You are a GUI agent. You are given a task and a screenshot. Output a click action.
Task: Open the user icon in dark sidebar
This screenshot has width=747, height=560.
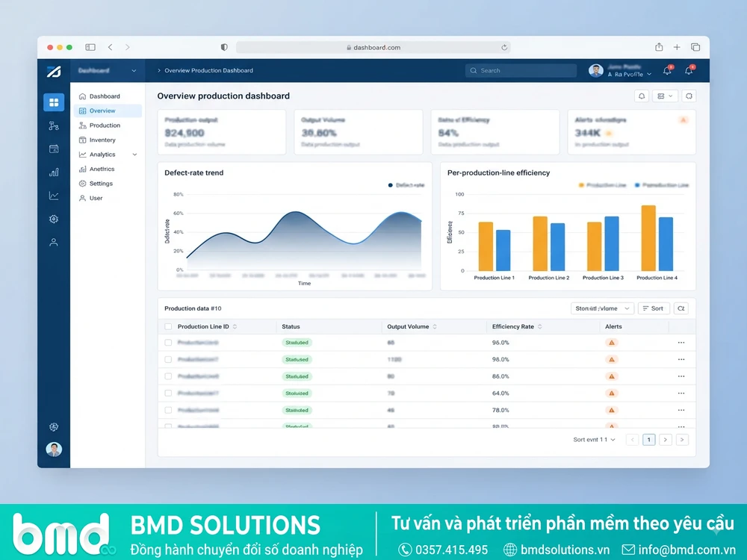pos(54,243)
